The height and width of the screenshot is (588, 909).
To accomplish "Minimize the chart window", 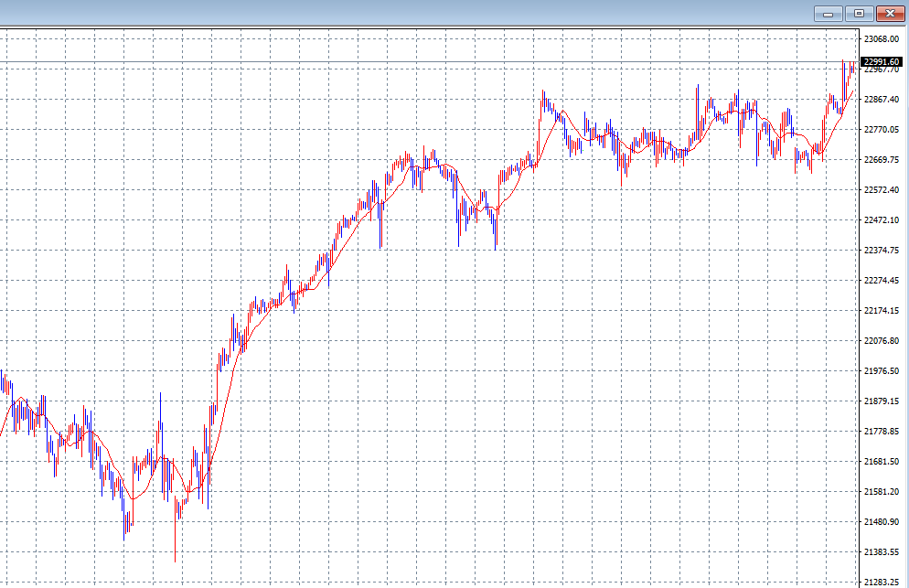I will 828,14.
